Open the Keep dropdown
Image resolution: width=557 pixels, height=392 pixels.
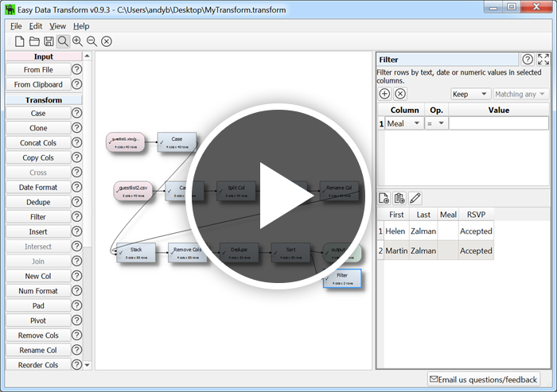(x=470, y=94)
